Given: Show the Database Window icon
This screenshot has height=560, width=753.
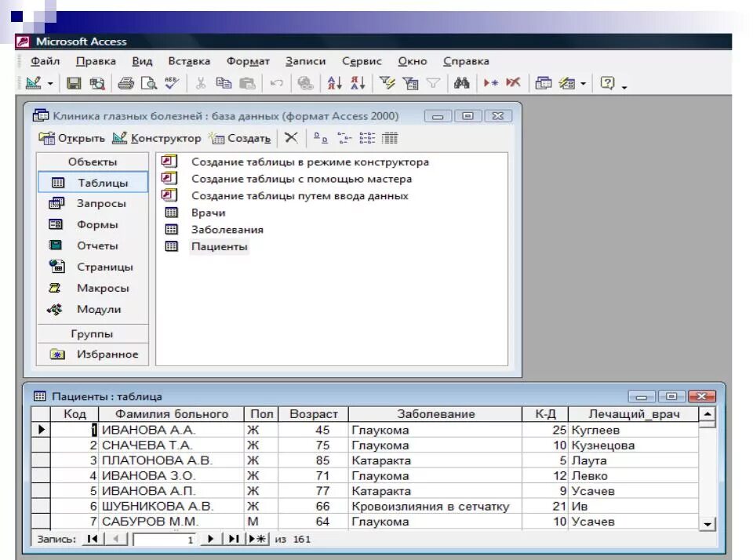Looking at the screenshot, I should tap(543, 83).
